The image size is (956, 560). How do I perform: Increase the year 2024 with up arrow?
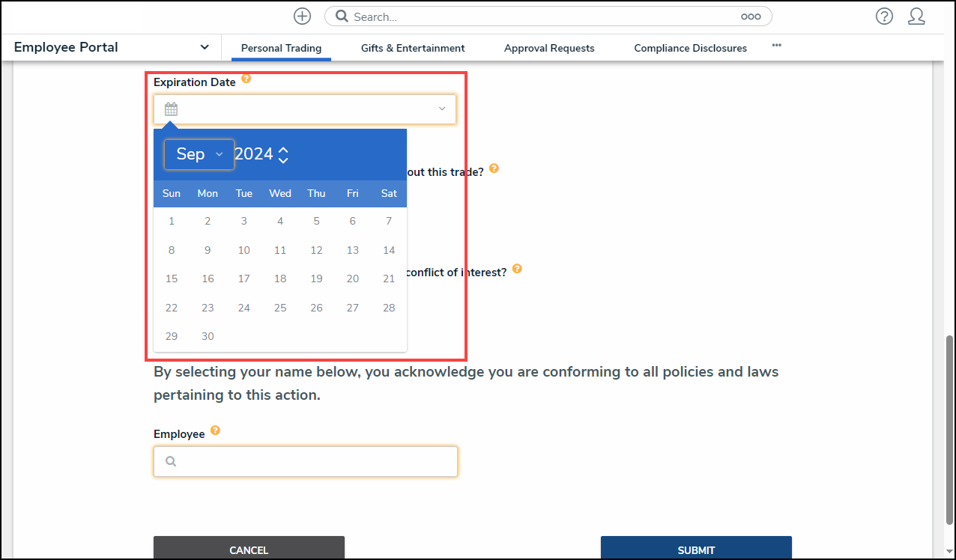pyautogui.click(x=283, y=150)
